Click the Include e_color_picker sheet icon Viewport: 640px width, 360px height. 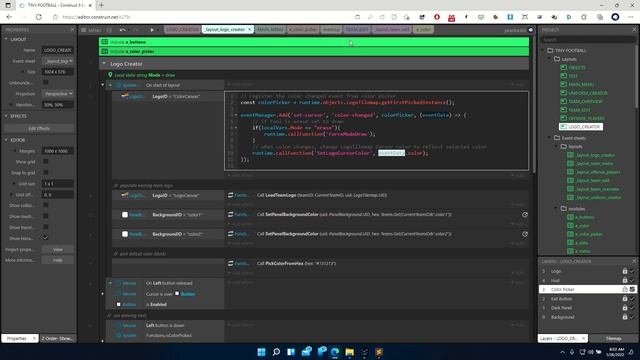tap(105, 51)
